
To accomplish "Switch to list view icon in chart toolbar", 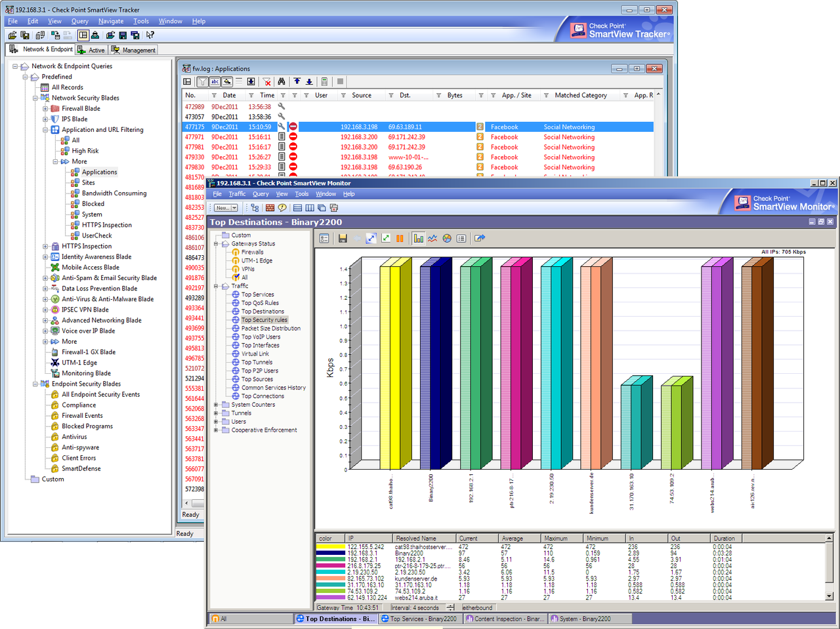I will click(x=461, y=238).
